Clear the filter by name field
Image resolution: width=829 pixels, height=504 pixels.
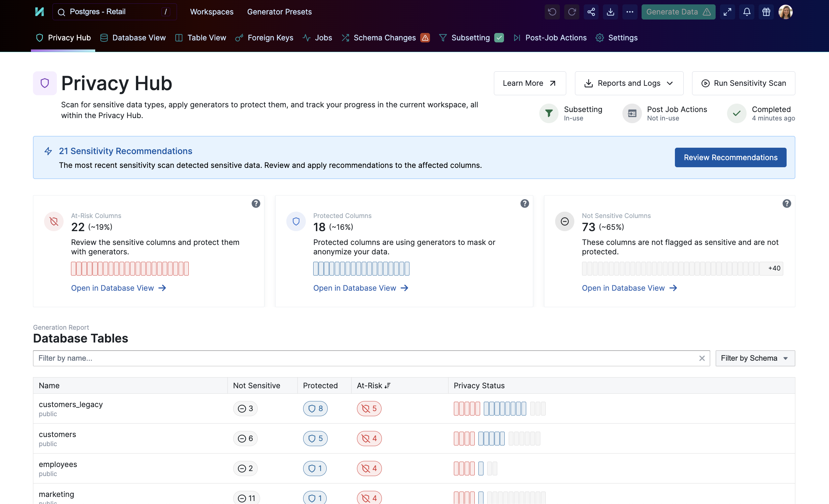coord(702,358)
